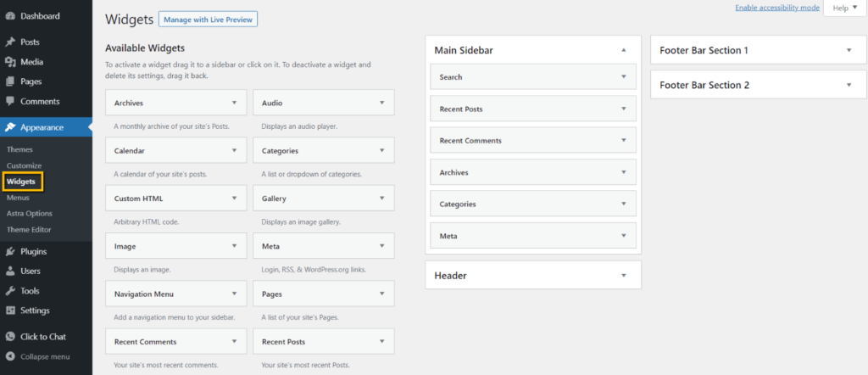Open the Custom HTML widget dropdown

pos(234,199)
